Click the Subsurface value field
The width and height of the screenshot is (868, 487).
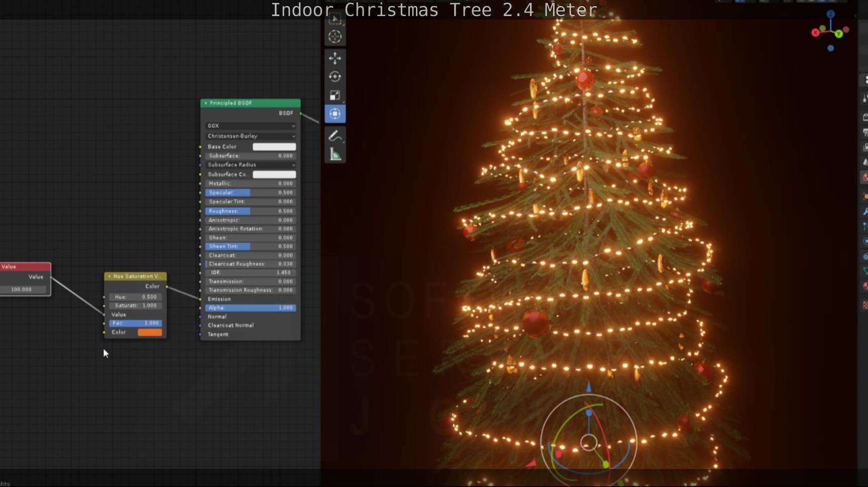(251, 156)
